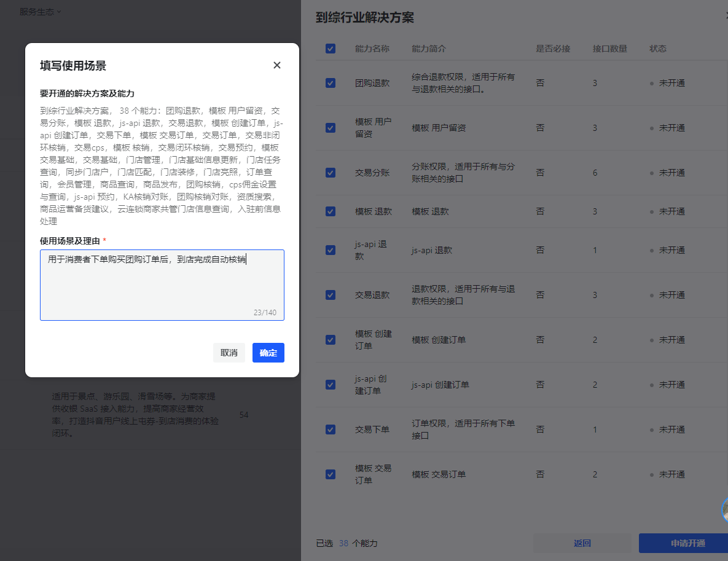728x561 pixels.
Task: Click the 分账权限 description for 交易分账
Action: click(x=463, y=173)
